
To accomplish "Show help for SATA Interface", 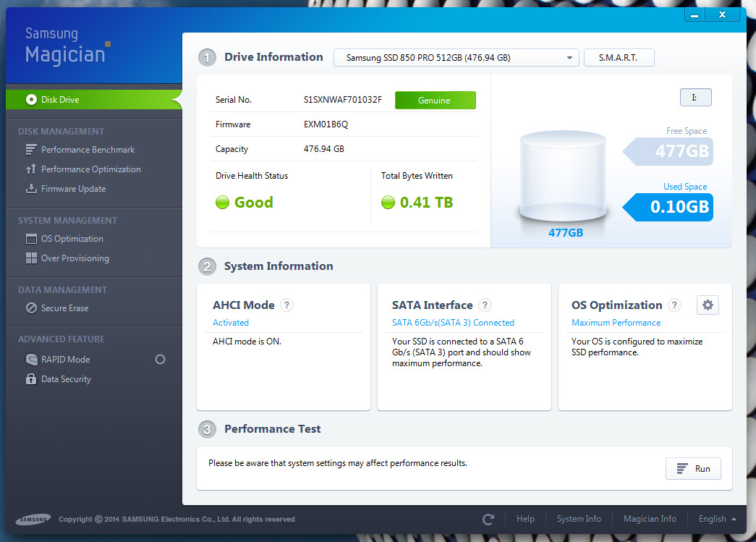I will pos(485,305).
